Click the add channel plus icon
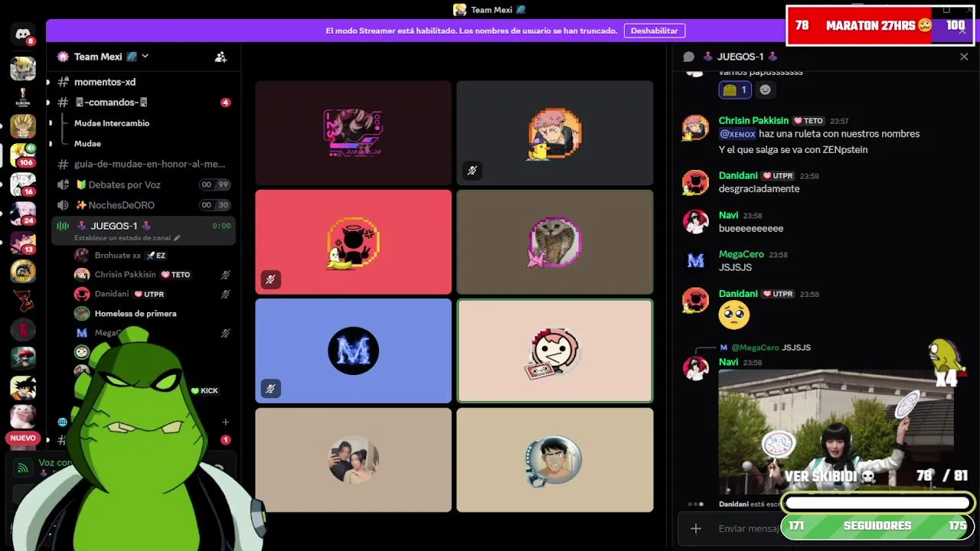Viewport: 980px width, 551px height. click(x=225, y=422)
